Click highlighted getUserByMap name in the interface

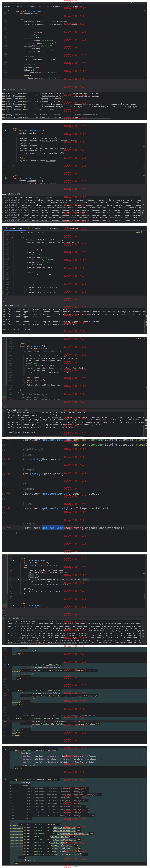click(53, 528)
